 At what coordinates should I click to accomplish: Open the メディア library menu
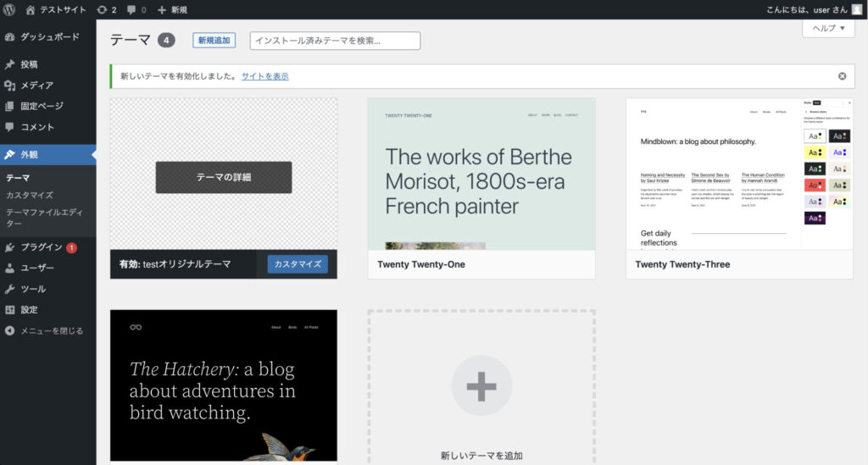point(36,86)
